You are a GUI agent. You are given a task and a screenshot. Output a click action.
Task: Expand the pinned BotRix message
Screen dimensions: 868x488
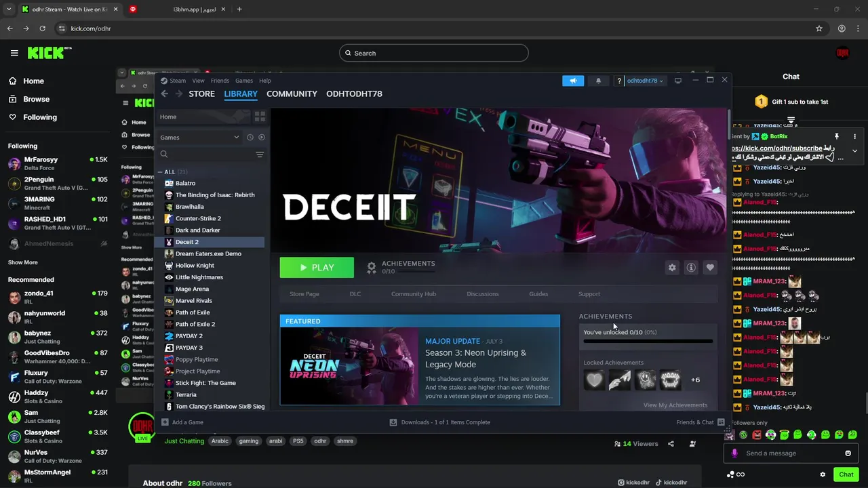854,150
